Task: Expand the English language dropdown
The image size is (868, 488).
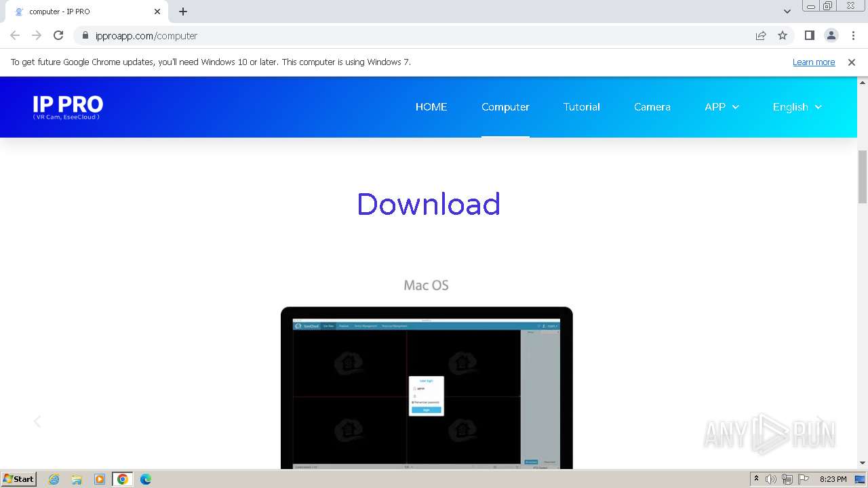Action: pos(797,106)
